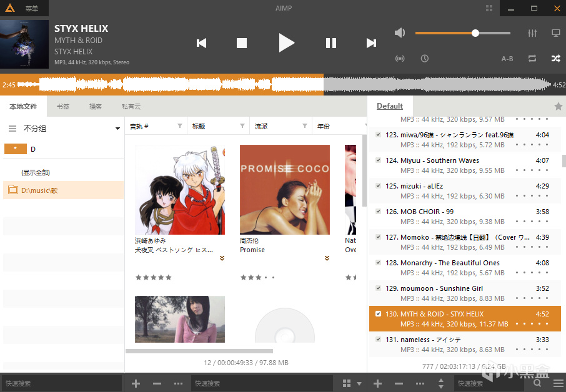Uncheck track 126 MOB CHOIR 99
Viewport: 566px width, 392px height.
[x=378, y=212]
